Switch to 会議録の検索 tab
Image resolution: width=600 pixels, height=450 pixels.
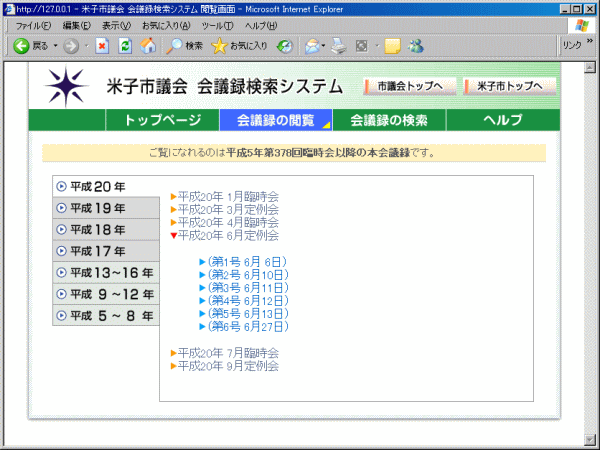coord(389,120)
